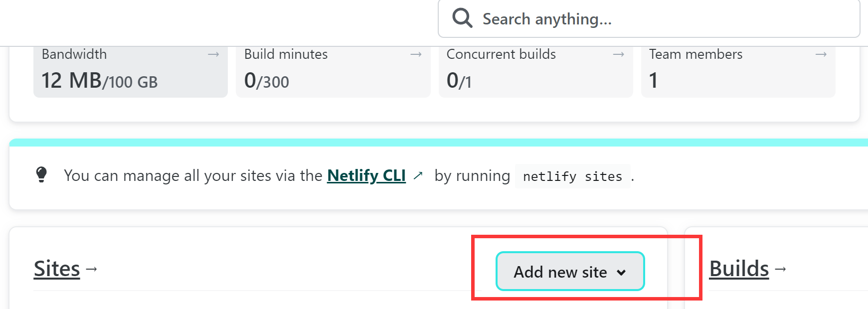Image resolution: width=868 pixels, height=309 pixels.
Task: Click the arrow icon on Bandwidth card
Action: point(213,54)
